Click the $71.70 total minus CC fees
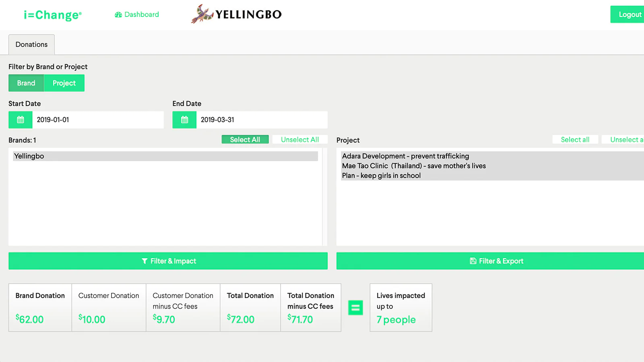Image resolution: width=644 pixels, height=362 pixels. pyautogui.click(x=300, y=319)
